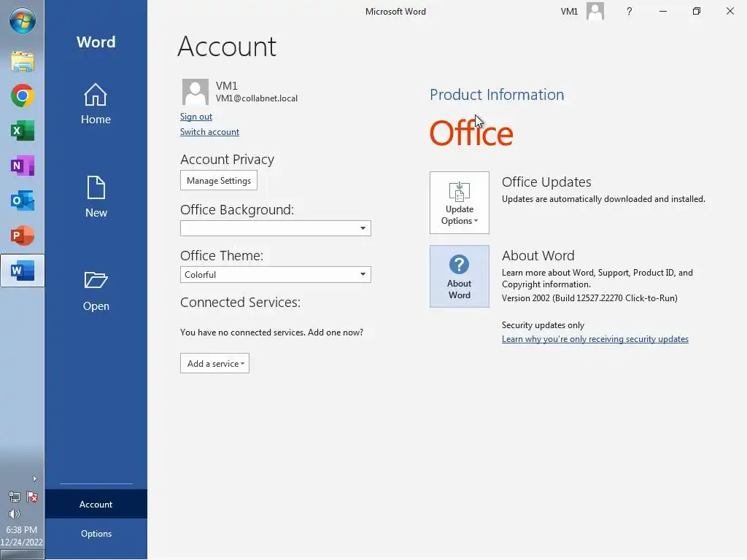Click the Office logo under Product Information
Screen dimensions: 747x560
click(471, 133)
